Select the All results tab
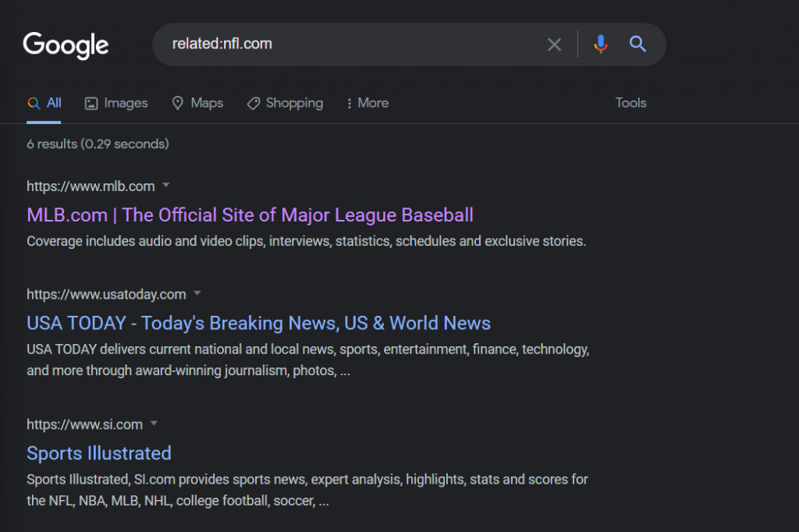This screenshot has width=799, height=532. pos(44,103)
